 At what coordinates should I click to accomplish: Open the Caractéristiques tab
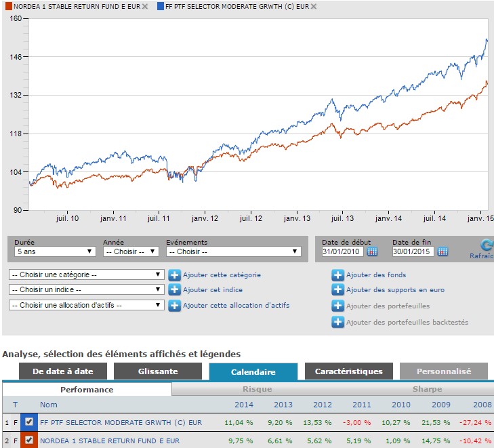[349, 371]
